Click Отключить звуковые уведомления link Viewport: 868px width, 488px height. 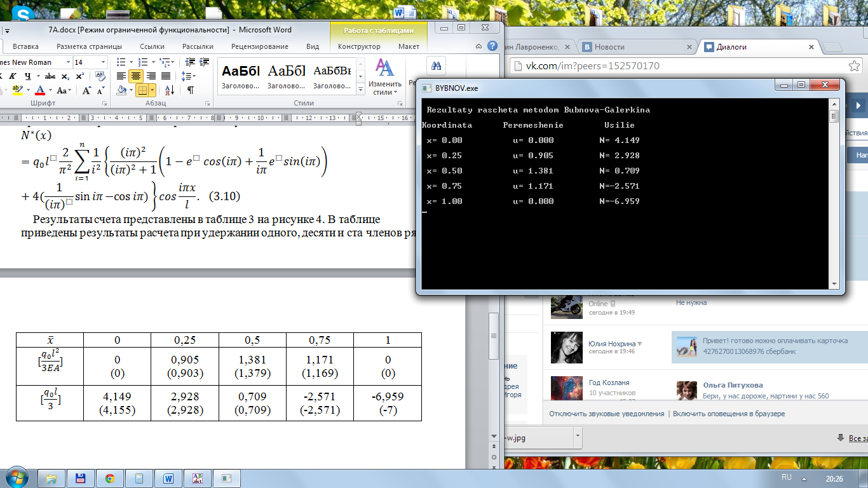[x=607, y=414]
